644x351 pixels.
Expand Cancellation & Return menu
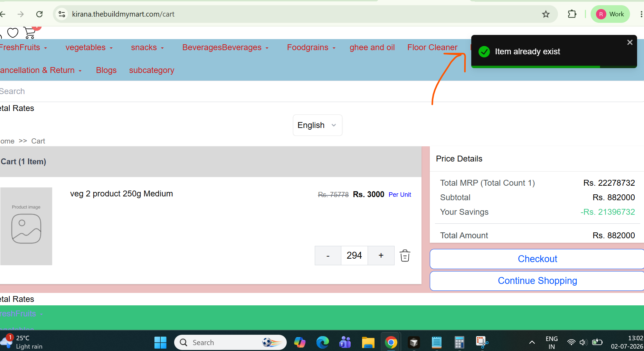point(41,70)
